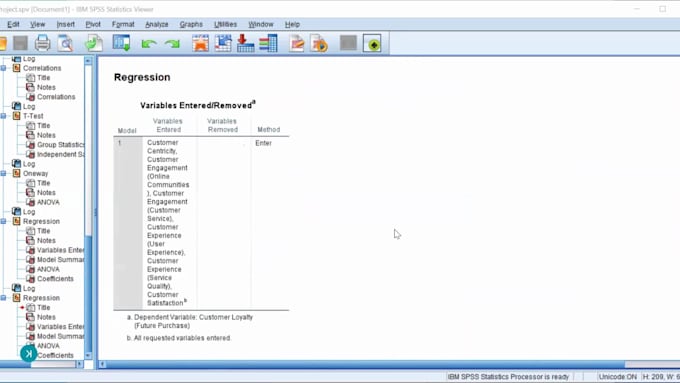Collapse the T-Test outline branch
The width and height of the screenshot is (680, 383).
pos(3,116)
